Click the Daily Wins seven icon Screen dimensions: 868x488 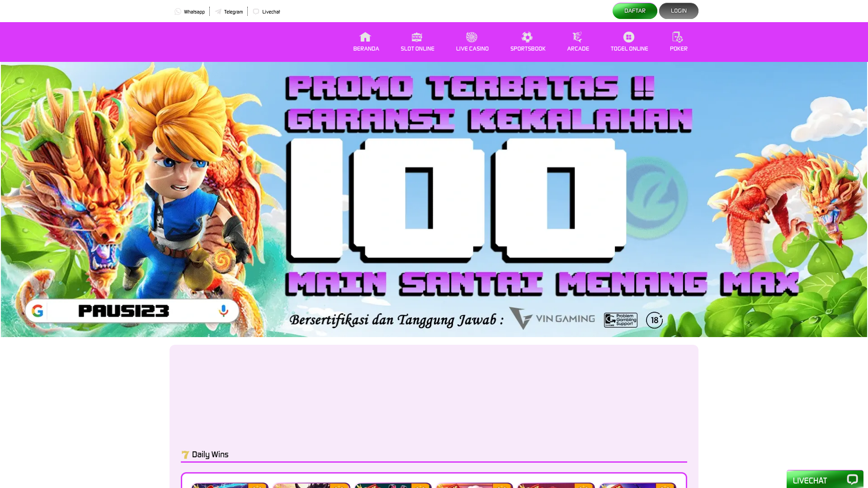click(x=185, y=455)
